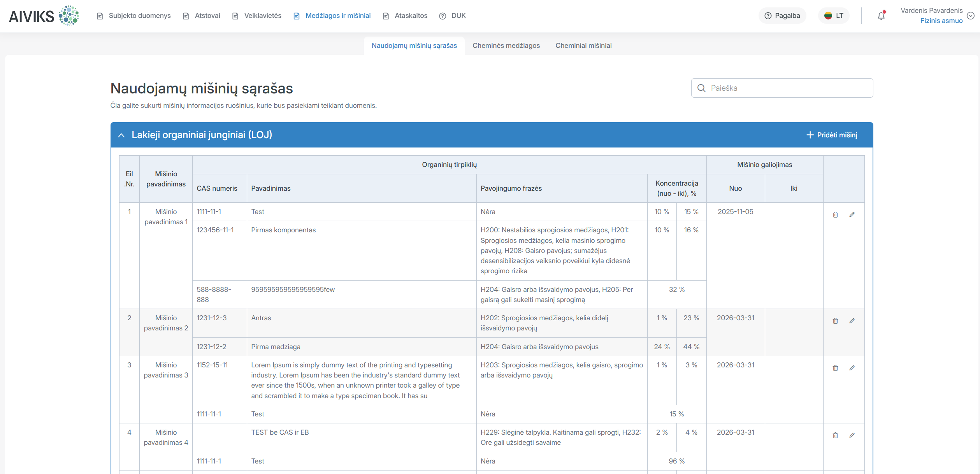Click TEST be CAS ir EB cell

(x=361, y=437)
